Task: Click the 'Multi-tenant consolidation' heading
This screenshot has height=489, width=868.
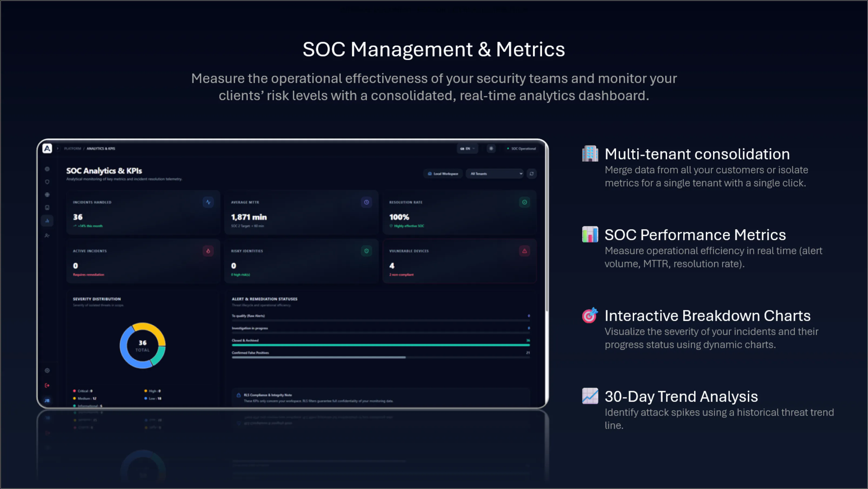Action: pos(697,154)
